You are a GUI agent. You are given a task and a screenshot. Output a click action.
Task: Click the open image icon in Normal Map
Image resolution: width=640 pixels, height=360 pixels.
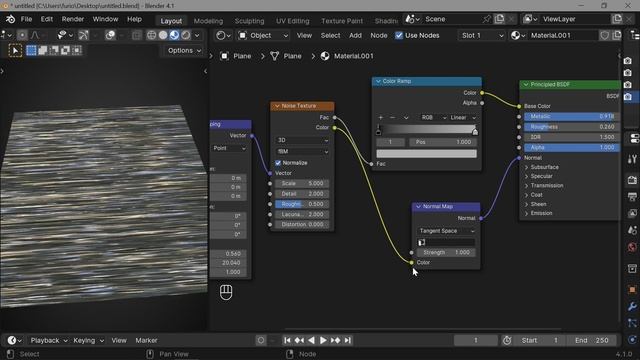pyautogui.click(x=422, y=242)
